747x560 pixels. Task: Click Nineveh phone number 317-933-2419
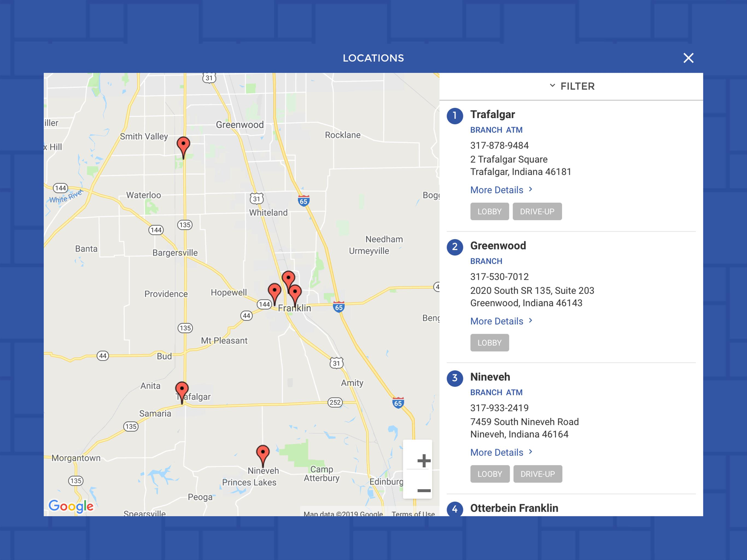pyautogui.click(x=500, y=408)
